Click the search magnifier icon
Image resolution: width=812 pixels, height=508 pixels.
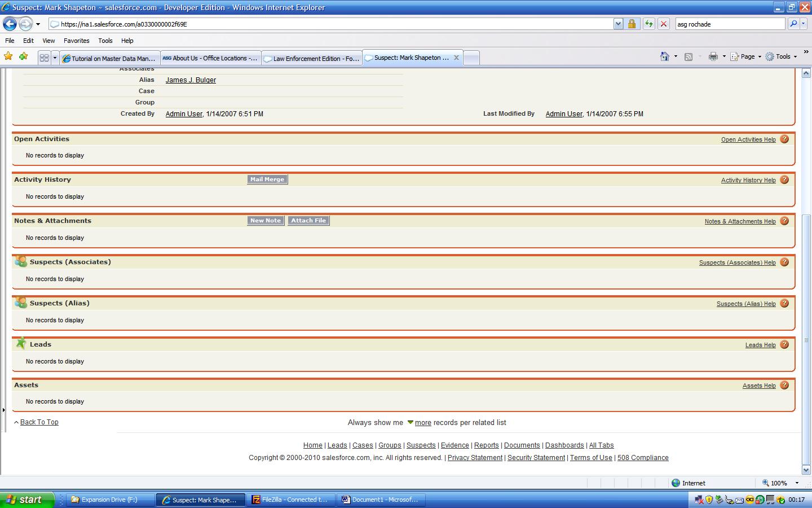coord(793,24)
